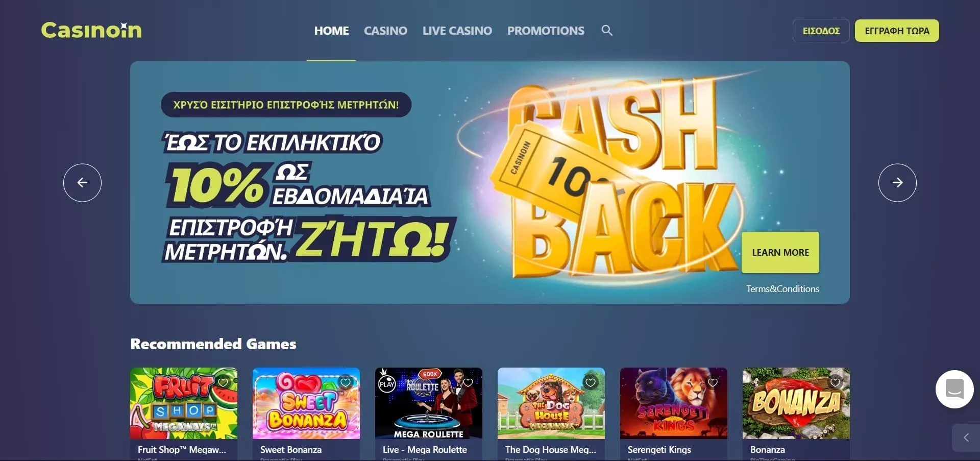Click the ΕΙΣΟΔΟΣ login button

point(821,31)
